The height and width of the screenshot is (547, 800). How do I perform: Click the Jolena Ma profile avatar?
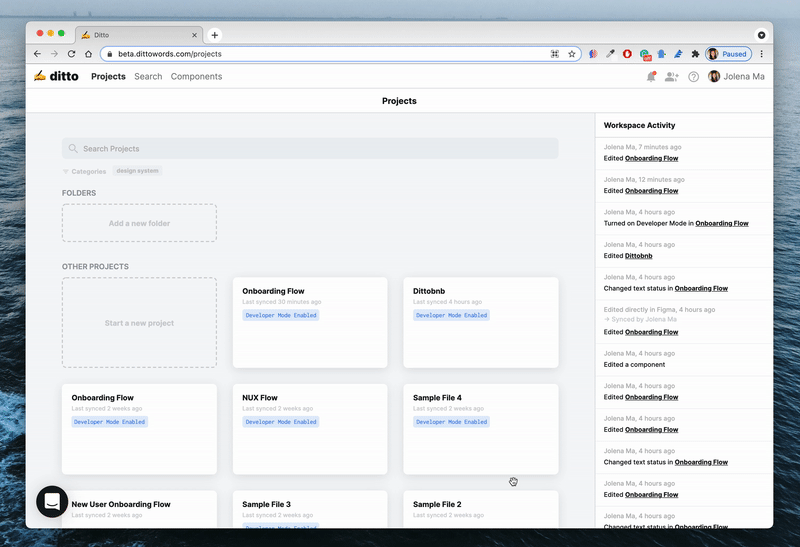pos(714,77)
